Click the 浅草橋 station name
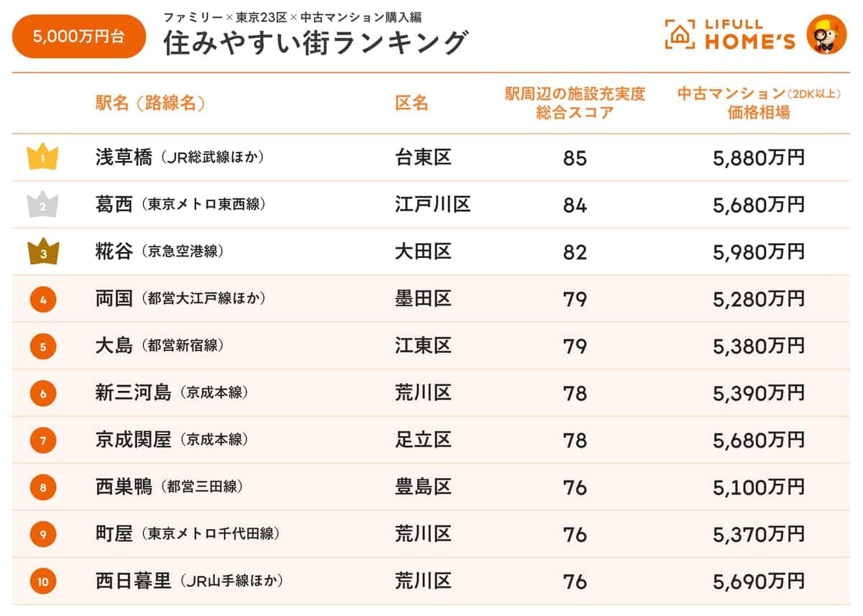Image resolution: width=863 pixels, height=616 pixels. 124,157
